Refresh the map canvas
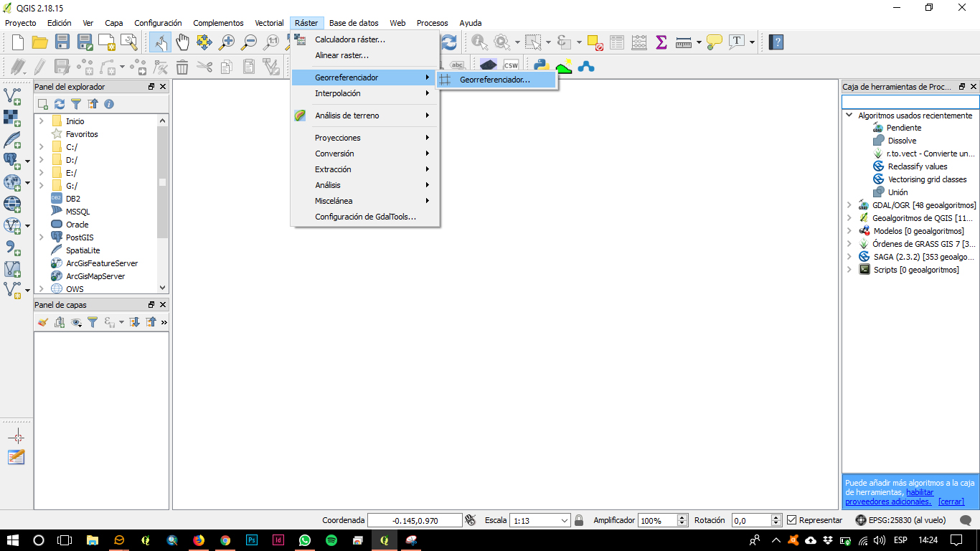Viewport: 980px width, 551px height. pyautogui.click(x=449, y=42)
